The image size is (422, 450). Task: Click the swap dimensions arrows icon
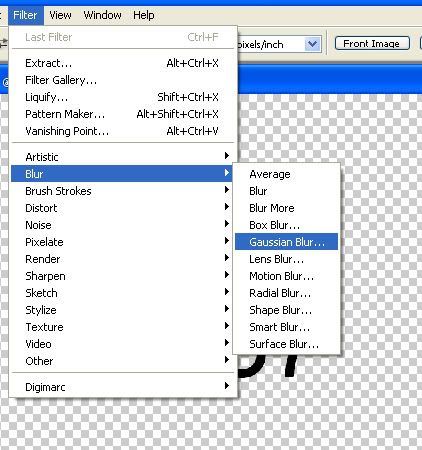(3, 44)
